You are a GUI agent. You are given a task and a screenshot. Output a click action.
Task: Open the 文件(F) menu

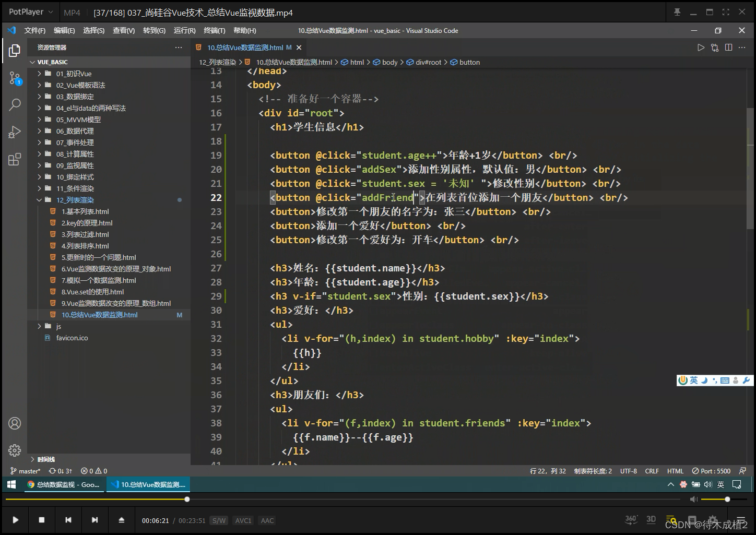pyautogui.click(x=35, y=31)
